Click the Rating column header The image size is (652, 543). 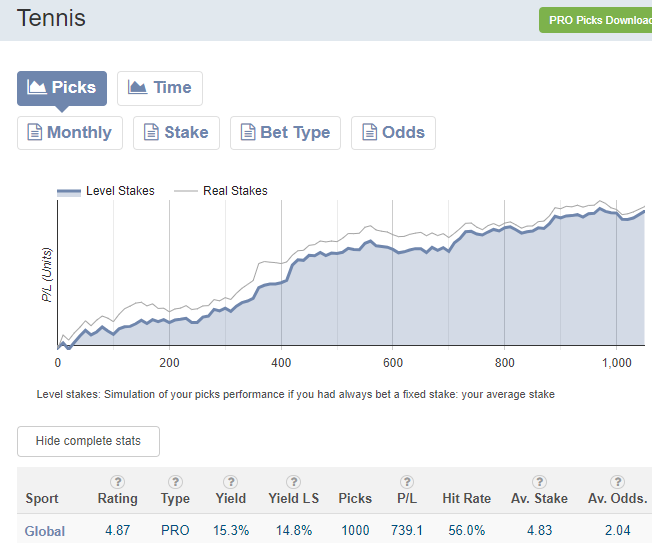point(118,498)
